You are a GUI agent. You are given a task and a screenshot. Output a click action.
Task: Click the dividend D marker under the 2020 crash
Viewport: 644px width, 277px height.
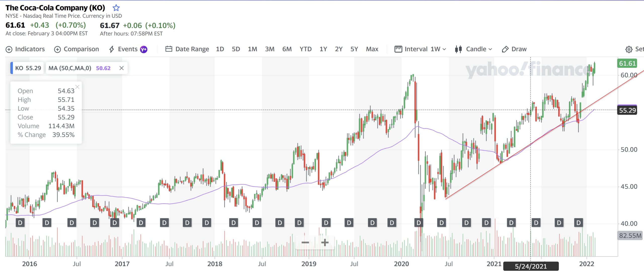419,222
